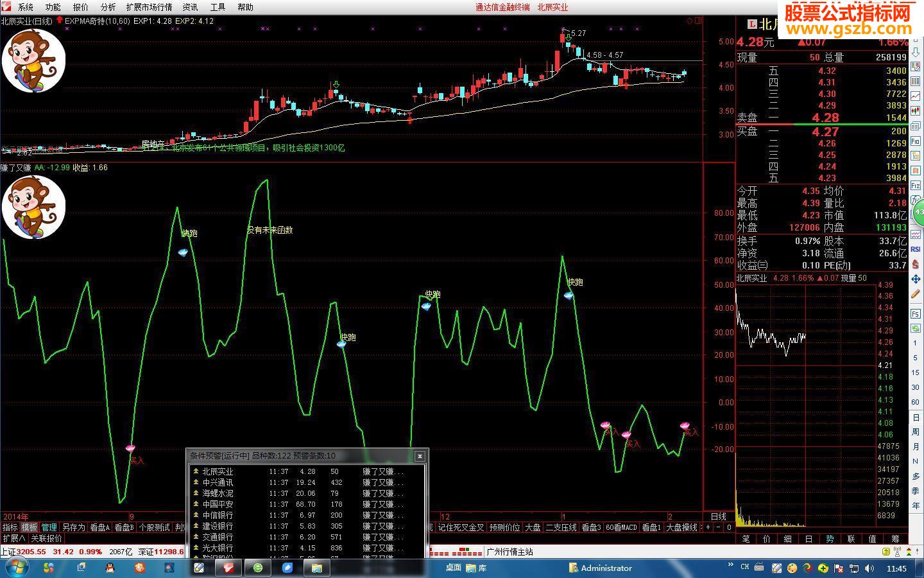Close the 条件预警 alert window
The height and width of the screenshot is (578, 924).
tap(420, 456)
